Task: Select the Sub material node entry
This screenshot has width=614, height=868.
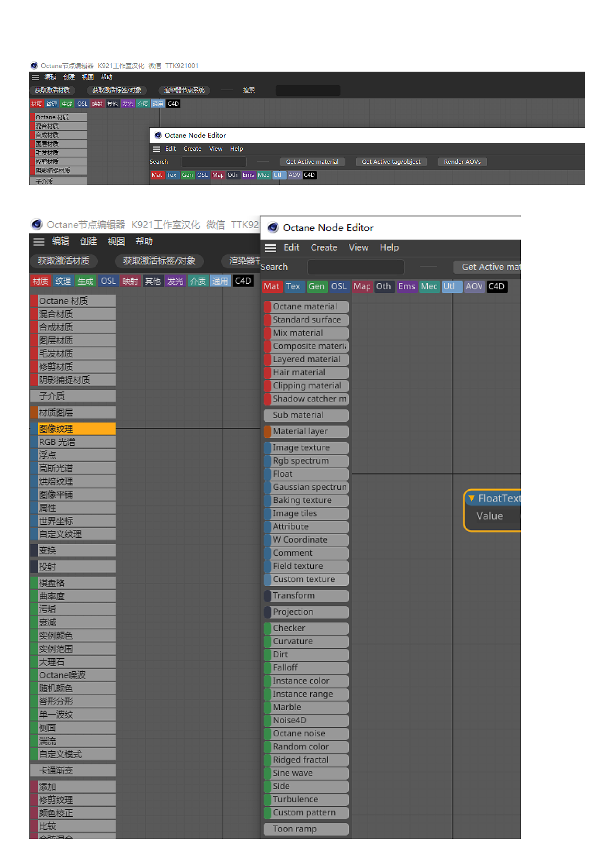Action: tap(306, 415)
